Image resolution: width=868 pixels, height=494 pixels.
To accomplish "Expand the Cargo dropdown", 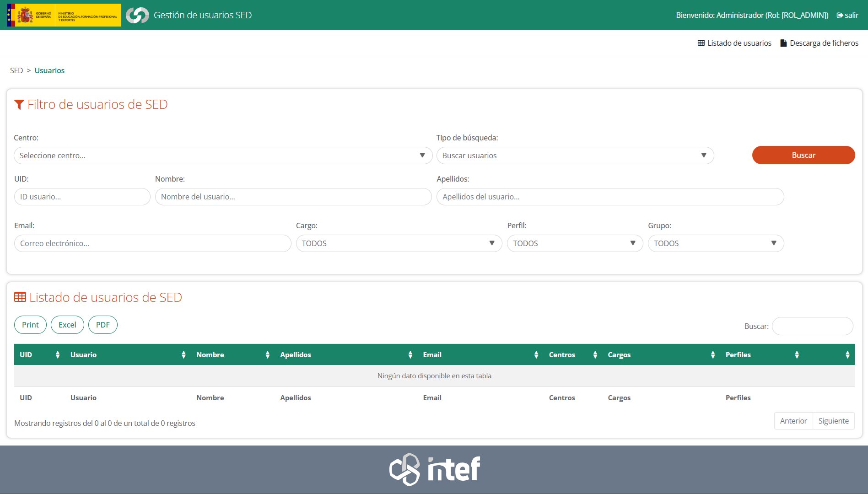I will pos(399,243).
